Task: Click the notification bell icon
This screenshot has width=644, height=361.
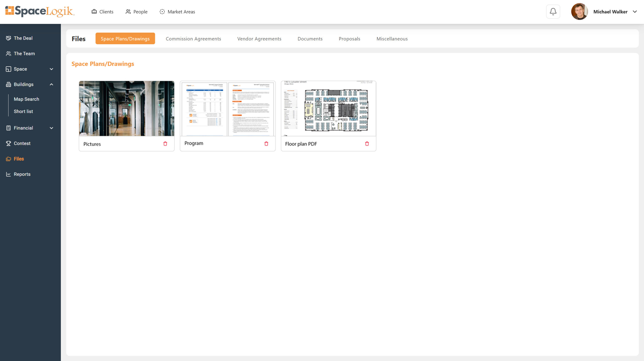Action: click(x=553, y=12)
